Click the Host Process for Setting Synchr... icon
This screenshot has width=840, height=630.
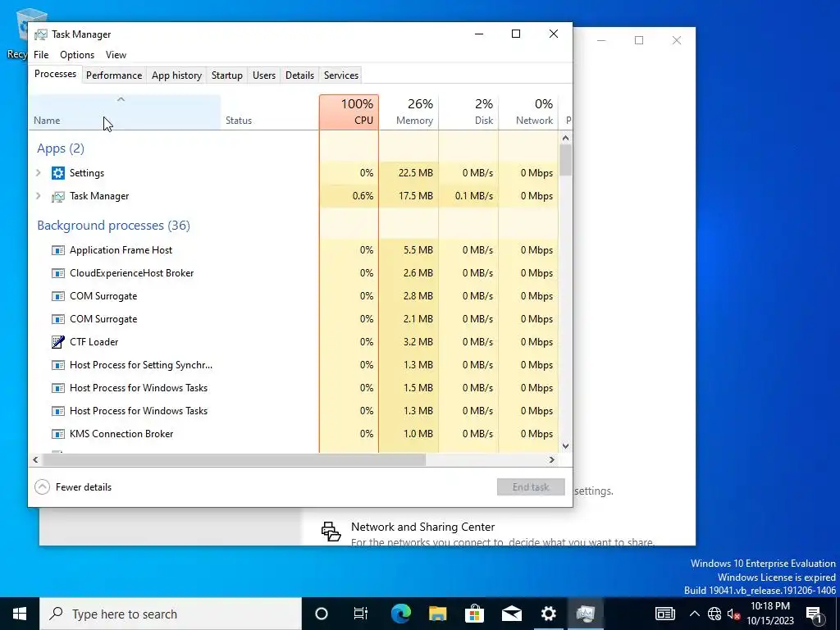pos(58,365)
